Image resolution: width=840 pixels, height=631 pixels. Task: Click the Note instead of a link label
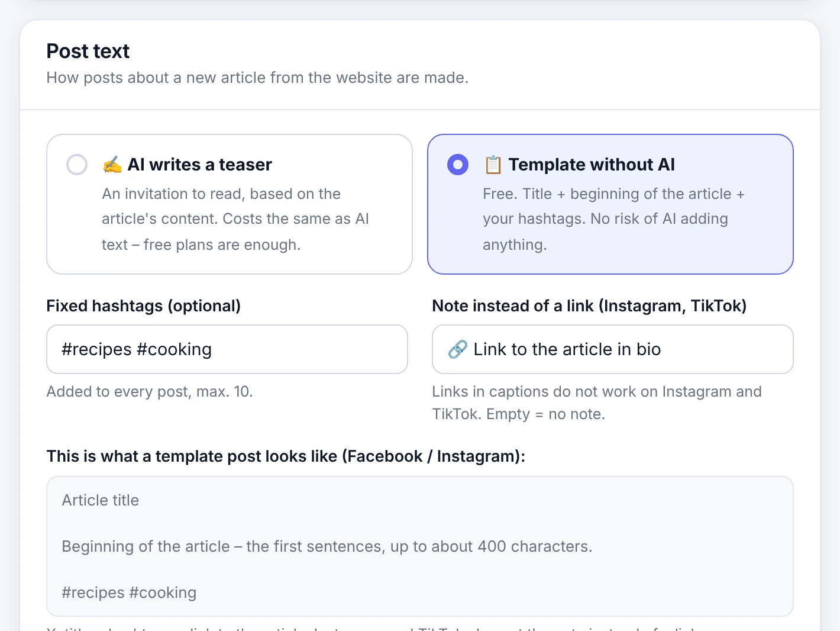click(x=590, y=306)
